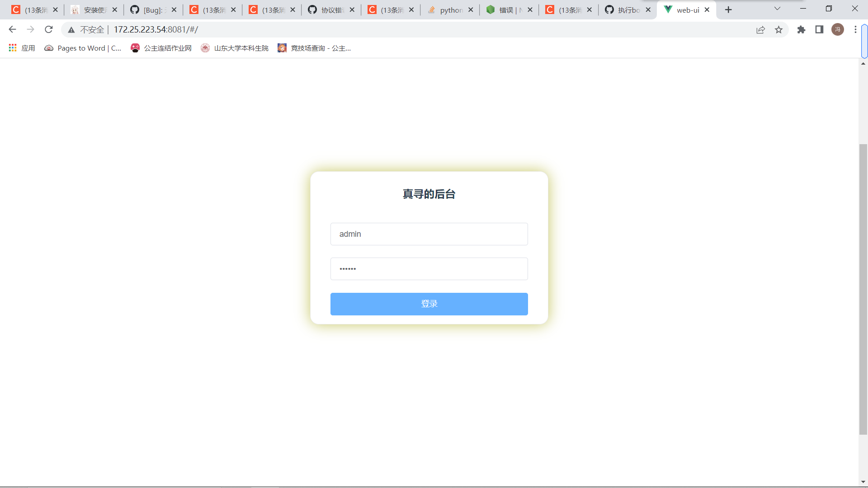This screenshot has width=868, height=488.
Task: Click the share icon in address bar
Action: 761,29
